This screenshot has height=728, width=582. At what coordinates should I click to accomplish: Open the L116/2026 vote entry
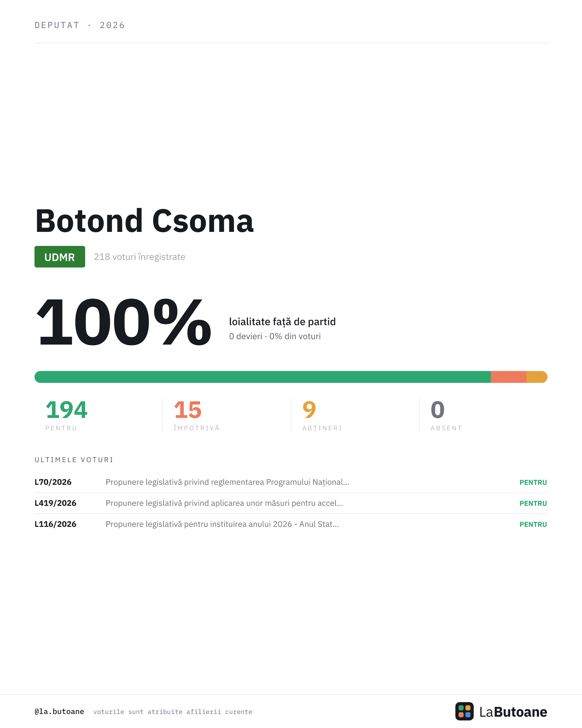(291, 524)
